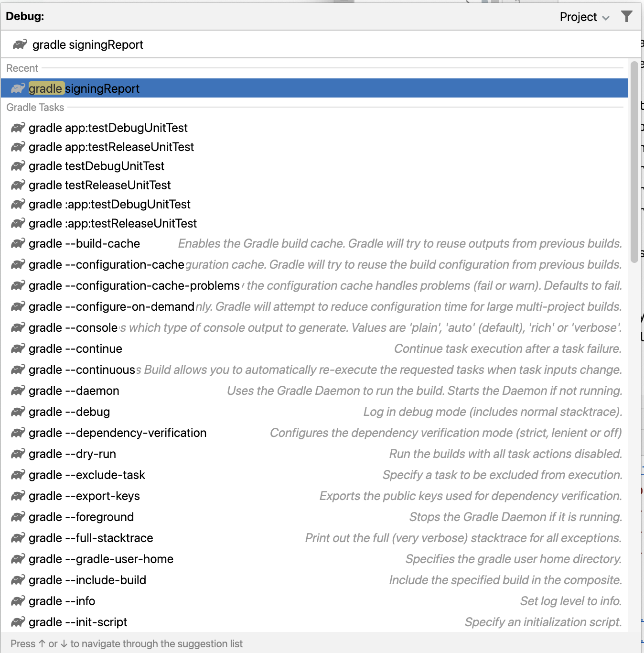The height and width of the screenshot is (653, 644).
Task: Select gradle --daemon option
Action: (314, 391)
